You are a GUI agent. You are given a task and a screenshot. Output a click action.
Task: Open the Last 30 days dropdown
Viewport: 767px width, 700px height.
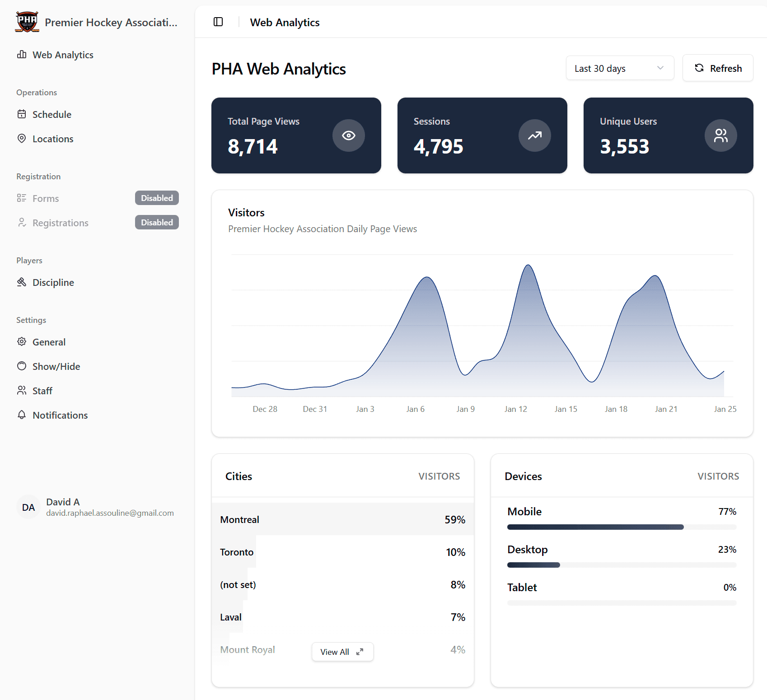pyautogui.click(x=619, y=68)
